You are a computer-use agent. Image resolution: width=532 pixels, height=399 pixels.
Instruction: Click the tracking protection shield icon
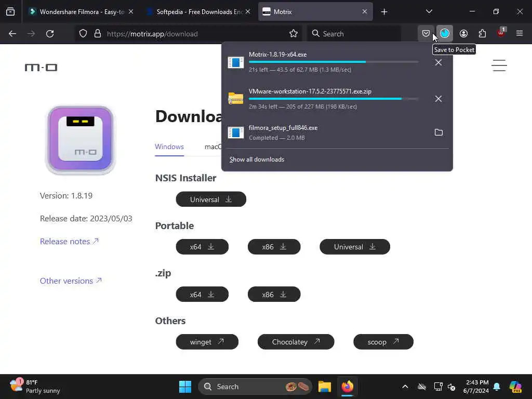(83, 34)
